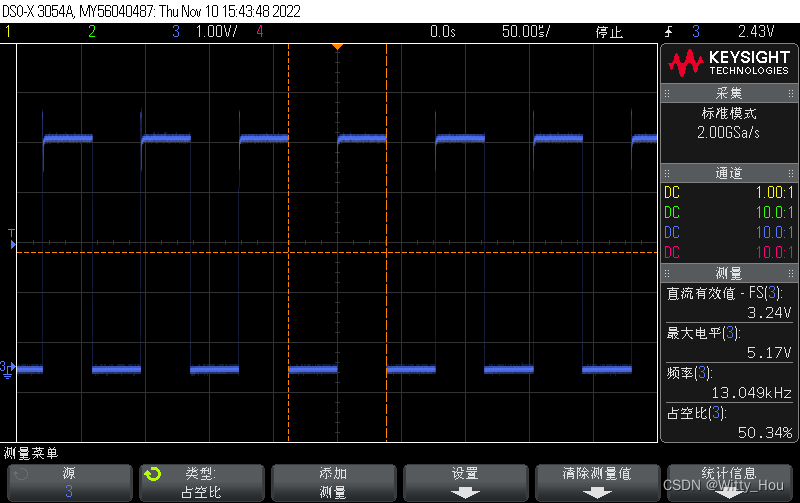Click the 50.34% duty cycle reading

coord(765,433)
